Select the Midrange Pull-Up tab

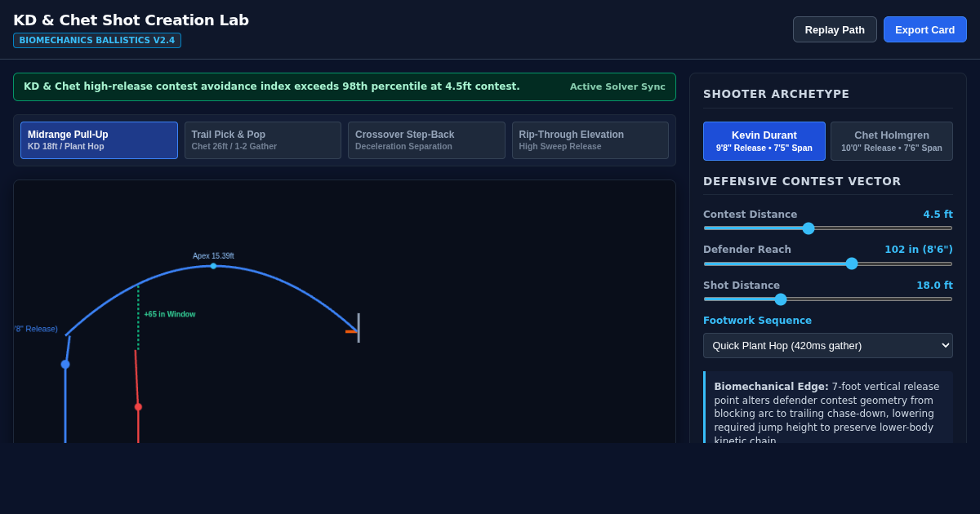[99, 140]
